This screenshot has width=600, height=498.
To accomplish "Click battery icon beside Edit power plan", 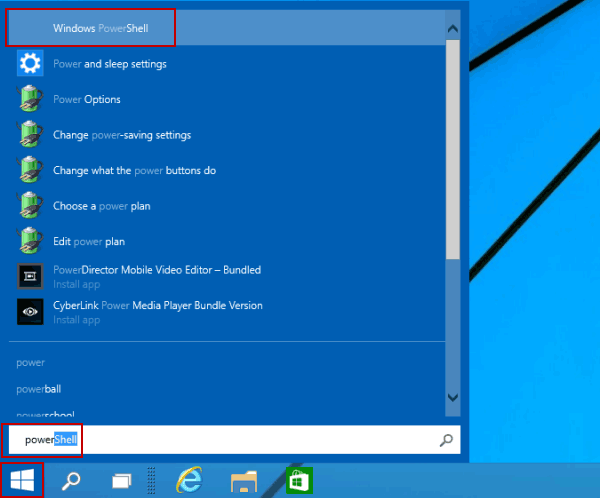I will (30, 241).
